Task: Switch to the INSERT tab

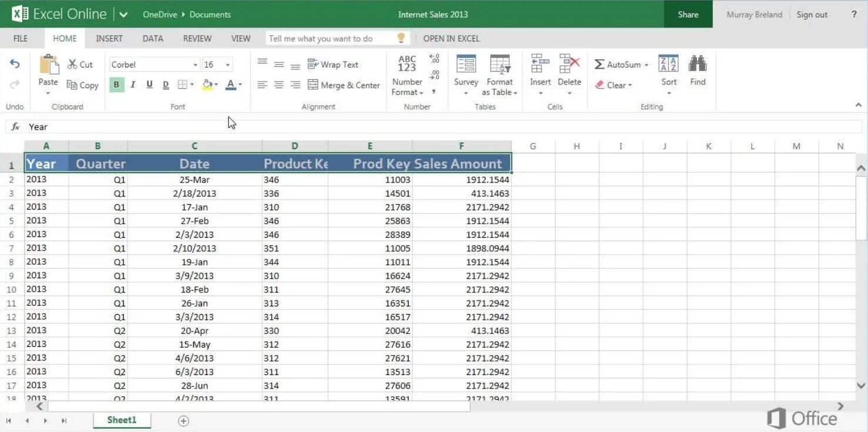Action: [109, 38]
